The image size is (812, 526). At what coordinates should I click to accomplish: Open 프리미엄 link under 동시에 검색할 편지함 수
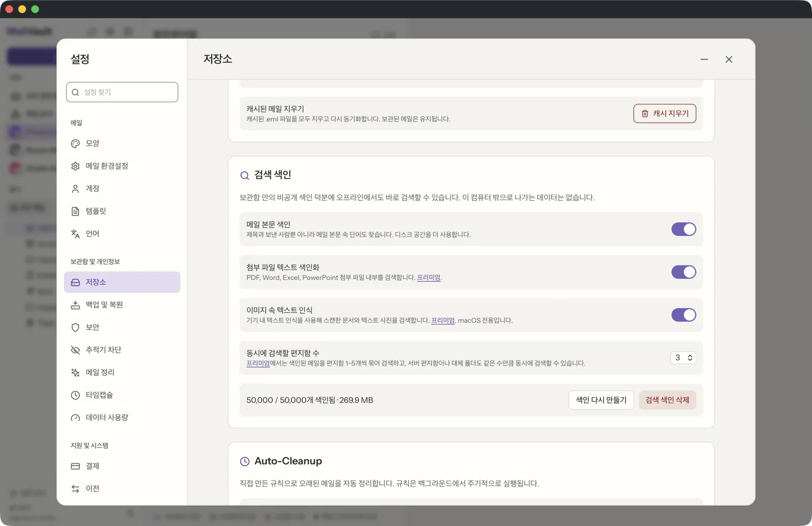(x=258, y=363)
